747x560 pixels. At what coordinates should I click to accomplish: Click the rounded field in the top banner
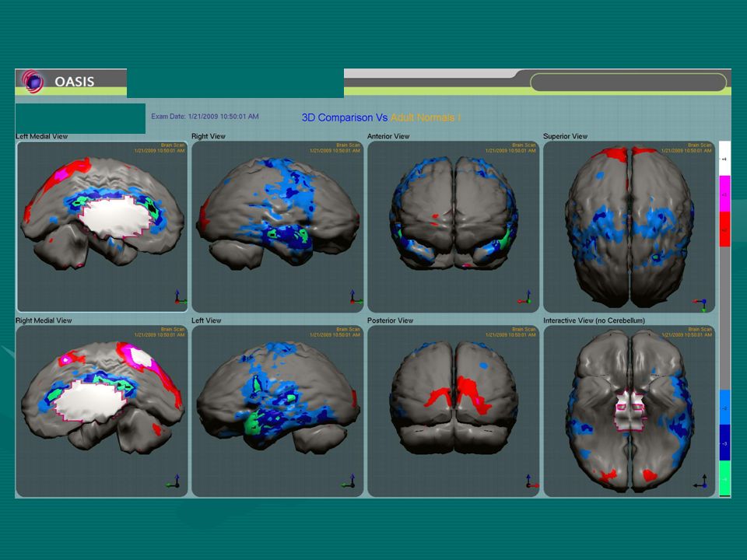click(x=628, y=82)
